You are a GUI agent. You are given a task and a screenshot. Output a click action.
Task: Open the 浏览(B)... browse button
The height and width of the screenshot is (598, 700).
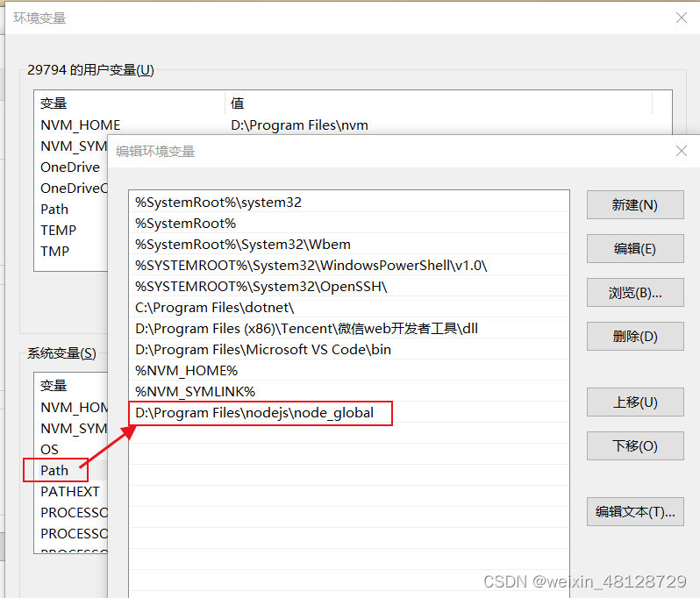[635, 292]
